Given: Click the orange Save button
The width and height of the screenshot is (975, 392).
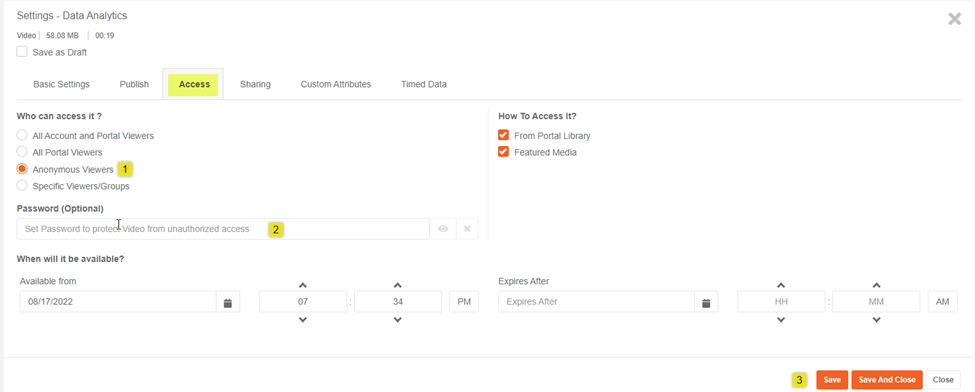Looking at the screenshot, I should pyautogui.click(x=832, y=380).
